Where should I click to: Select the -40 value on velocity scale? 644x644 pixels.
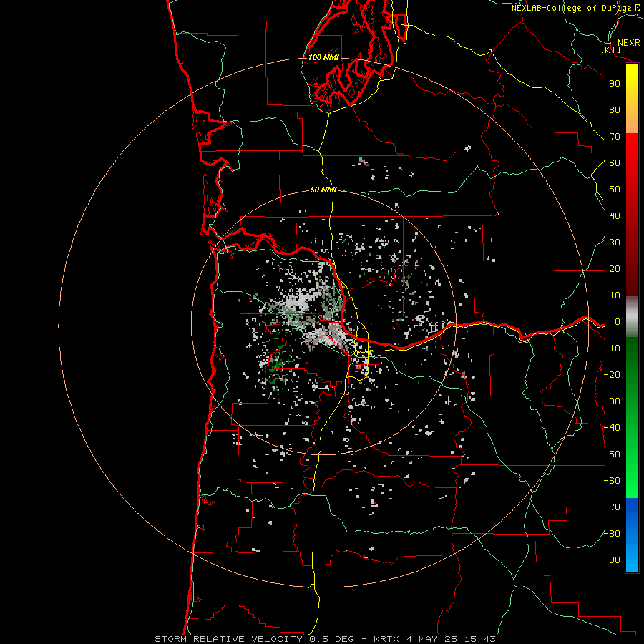[x=612, y=428]
